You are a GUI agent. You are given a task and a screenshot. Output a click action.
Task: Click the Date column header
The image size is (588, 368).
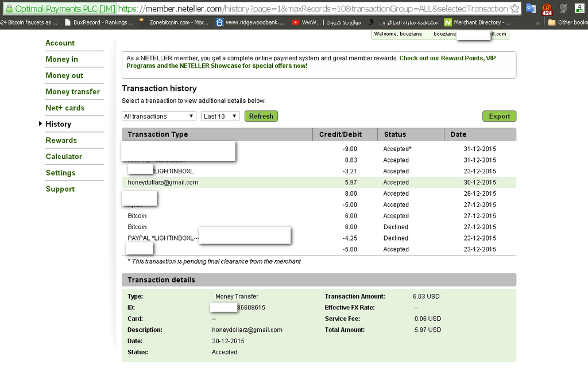tap(458, 134)
